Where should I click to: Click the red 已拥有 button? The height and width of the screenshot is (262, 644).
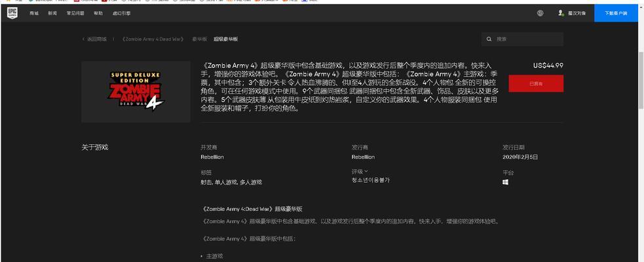click(536, 84)
